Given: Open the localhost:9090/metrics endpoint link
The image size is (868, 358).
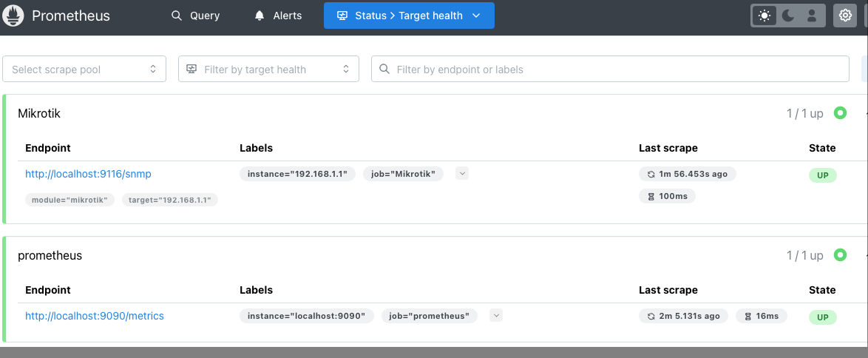Looking at the screenshot, I should [95, 316].
